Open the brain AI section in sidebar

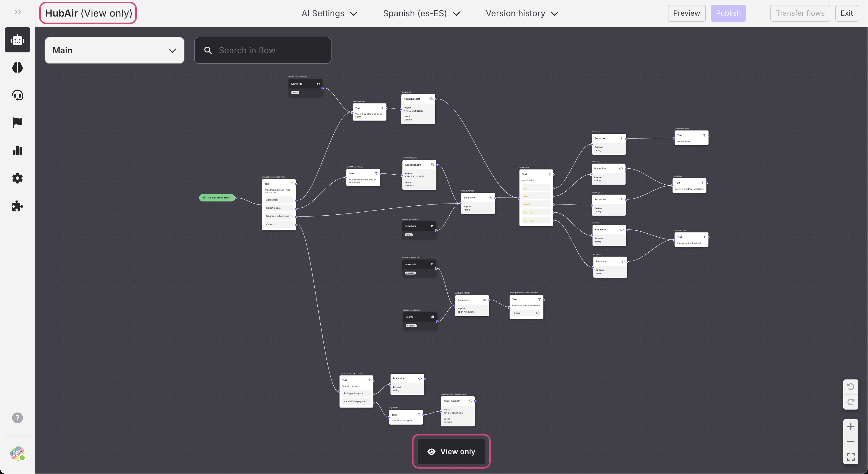point(17,67)
